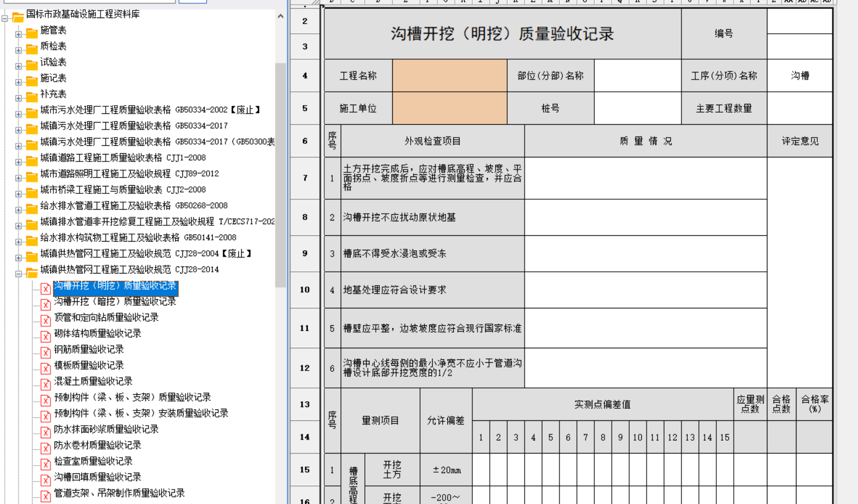858x504 pixels.
Task: Click the 桩号 value cell
Action: (638, 108)
